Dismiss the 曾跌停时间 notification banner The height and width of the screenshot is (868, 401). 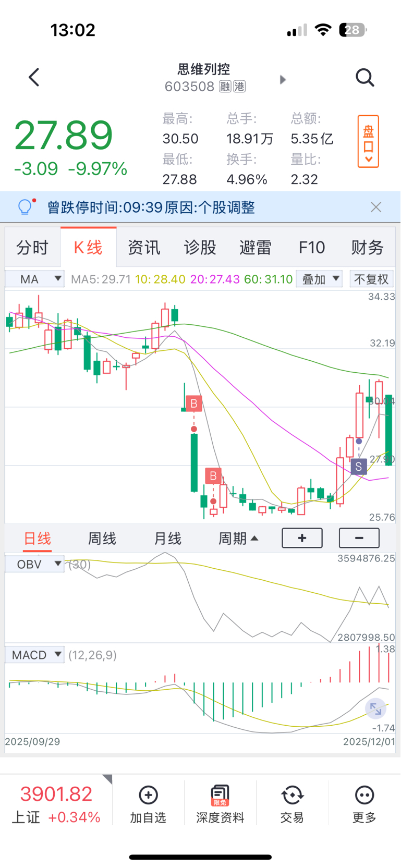click(x=376, y=207)
